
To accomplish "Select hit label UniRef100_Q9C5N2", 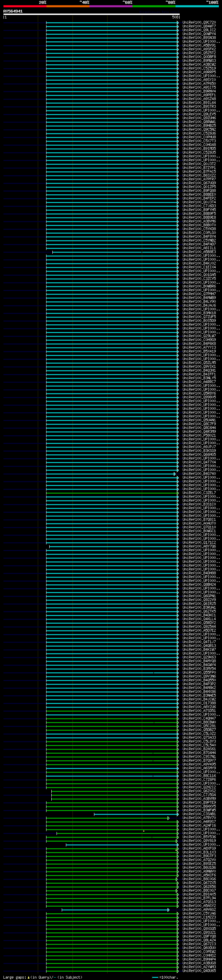I will coord(199,129).
